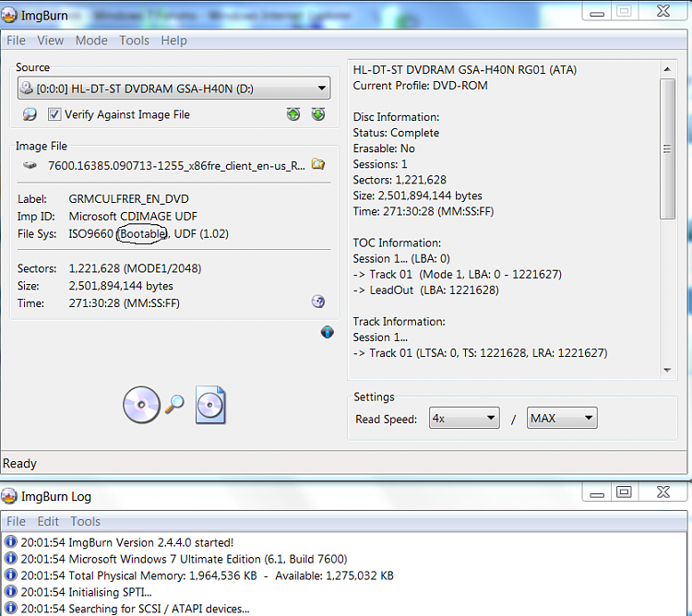The image size is (692, 616).
Task: Click the eject tray green up-arrow icon
Action: pyautogui.click(x=293, y=114)
